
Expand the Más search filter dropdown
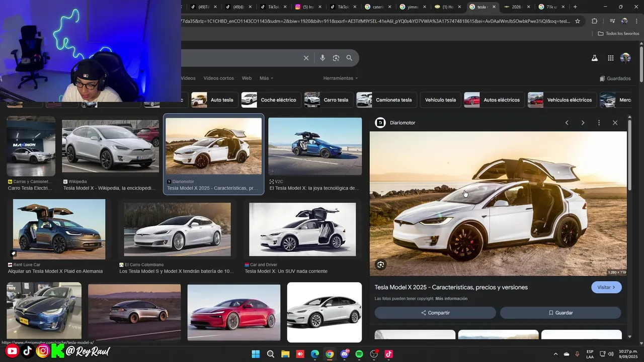tap(266, 78)
